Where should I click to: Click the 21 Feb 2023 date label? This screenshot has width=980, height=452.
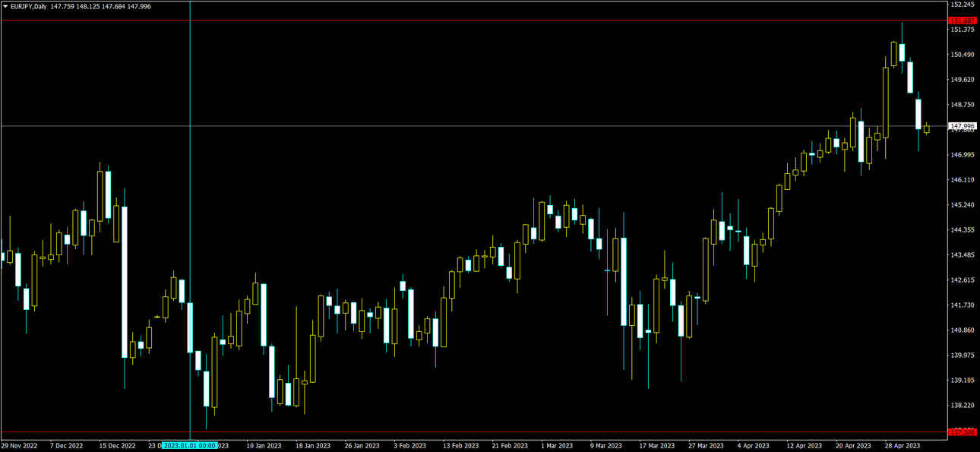510,446
